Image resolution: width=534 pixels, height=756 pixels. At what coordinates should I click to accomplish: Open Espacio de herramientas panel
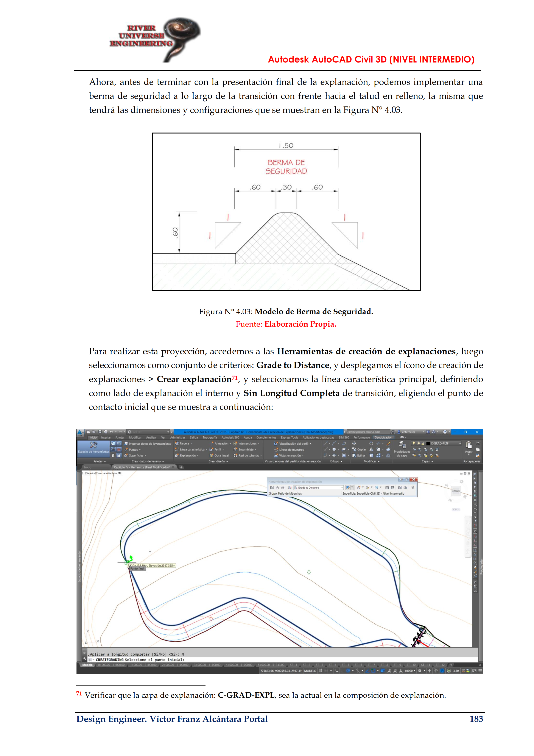tap(93, 448)
